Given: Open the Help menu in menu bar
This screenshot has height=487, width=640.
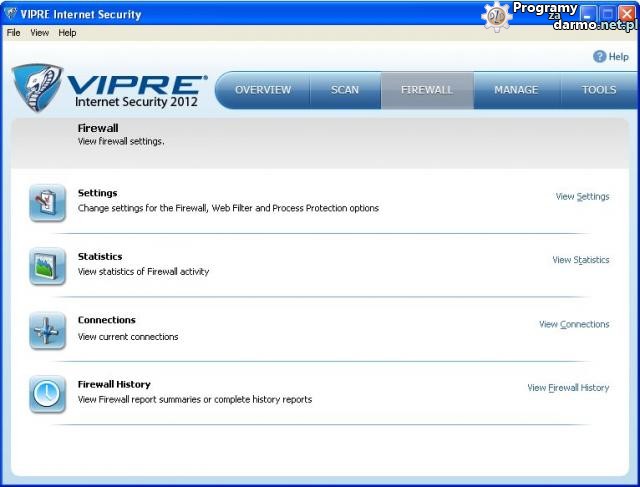Looking at the screenshot, I should tap(67, 33).
